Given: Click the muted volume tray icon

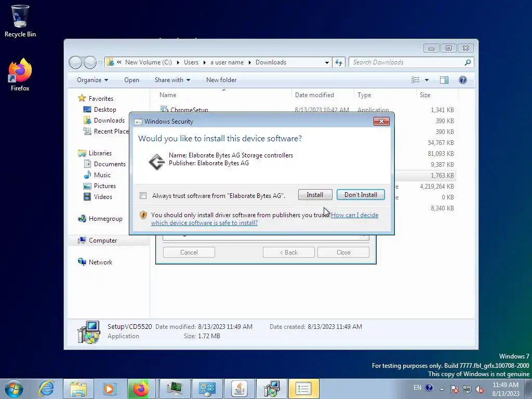Looking at the screenshot, I should (480, 389).
